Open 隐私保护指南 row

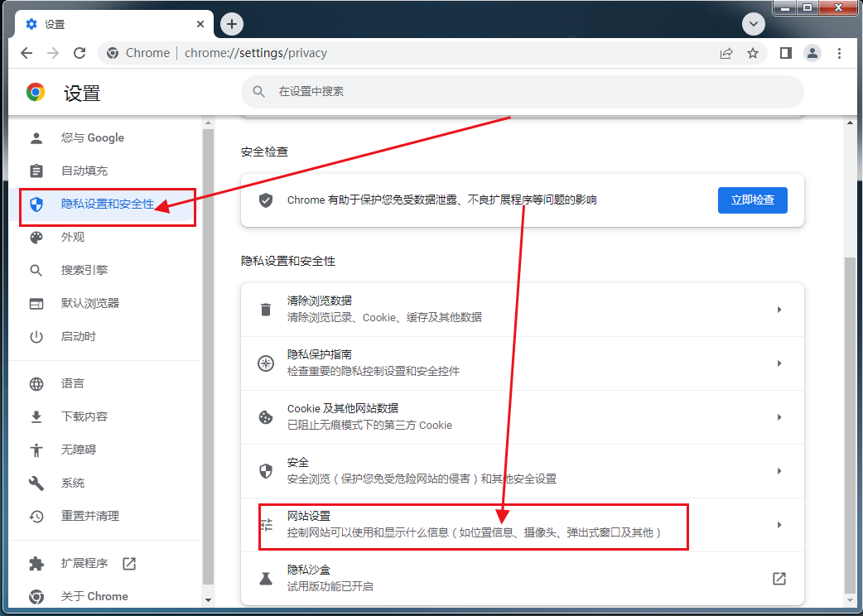[523, 363]
